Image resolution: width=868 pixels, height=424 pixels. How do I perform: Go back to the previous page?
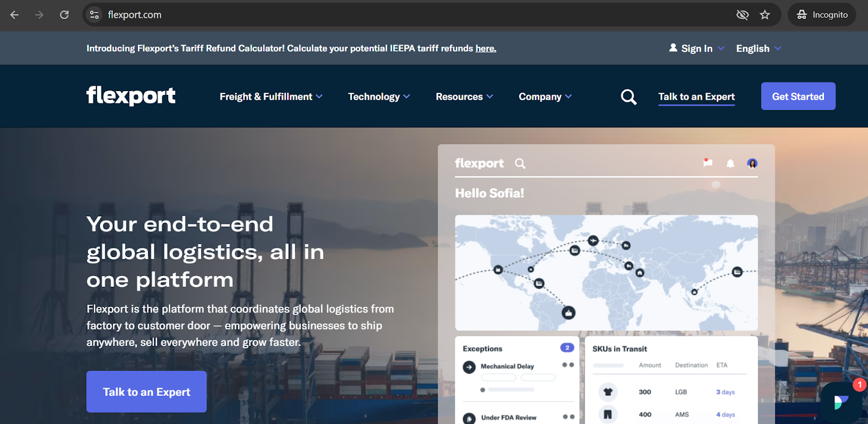[x=15, y=15]
